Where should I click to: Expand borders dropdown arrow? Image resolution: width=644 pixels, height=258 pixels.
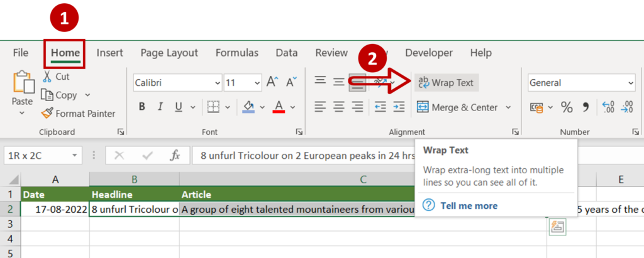pyautogui.click(x=227, y=107)
